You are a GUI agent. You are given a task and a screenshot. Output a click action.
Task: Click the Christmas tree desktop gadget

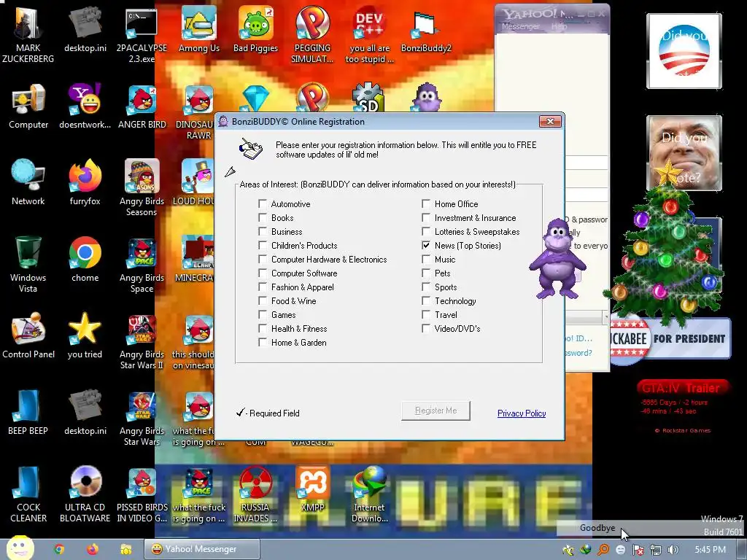click(667, 243)
